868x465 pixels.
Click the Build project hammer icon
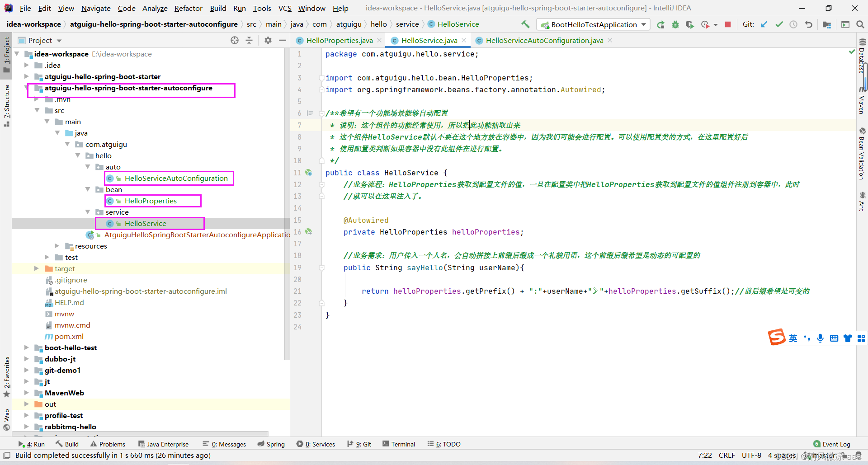coord(525,24)
